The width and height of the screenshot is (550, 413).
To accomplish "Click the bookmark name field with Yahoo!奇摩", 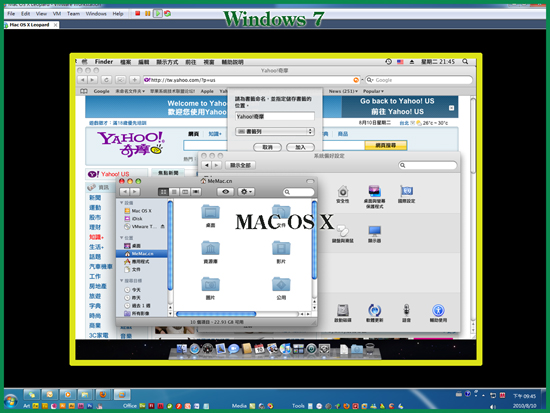I will 275,116.
